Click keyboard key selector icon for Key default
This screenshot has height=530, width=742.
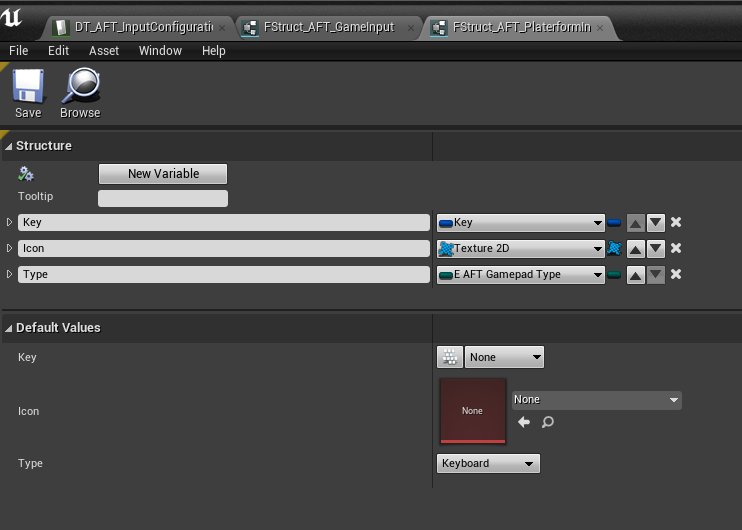pyautogui.click(x=449, y=357)
